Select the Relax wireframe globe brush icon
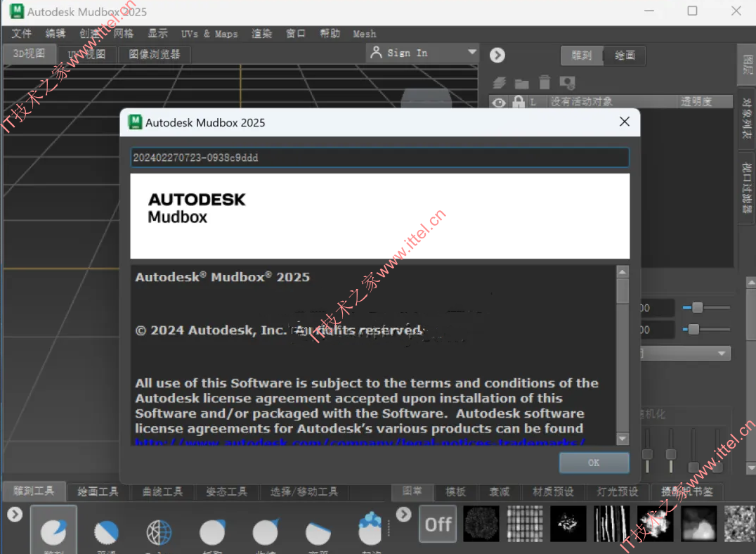 (x=159, y=532)
